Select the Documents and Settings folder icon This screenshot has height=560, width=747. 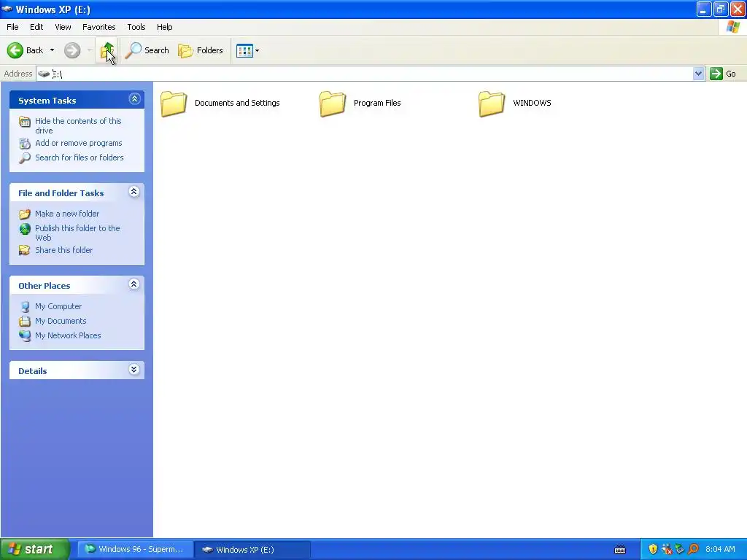pos(174,104)
